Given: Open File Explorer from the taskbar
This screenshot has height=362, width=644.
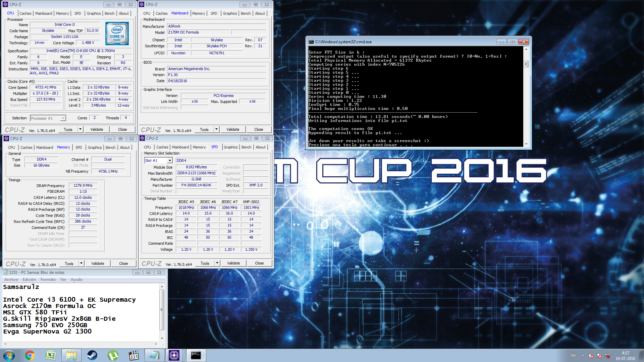Looking at the screenshot, I should point(71,355).
